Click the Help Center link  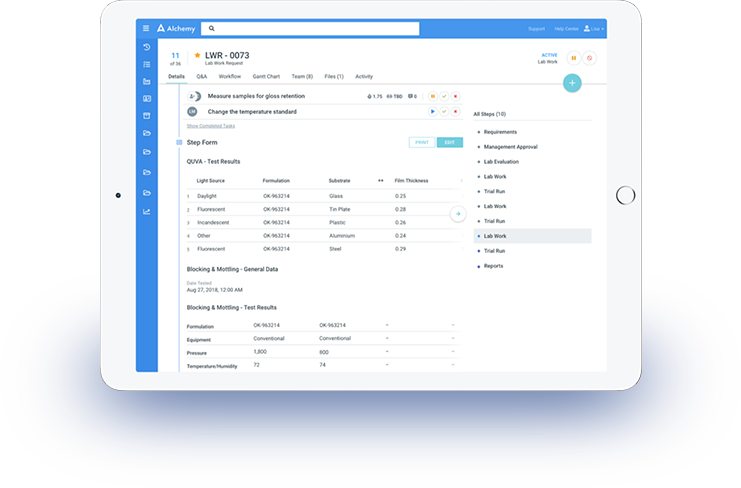[x=567, y=29]
